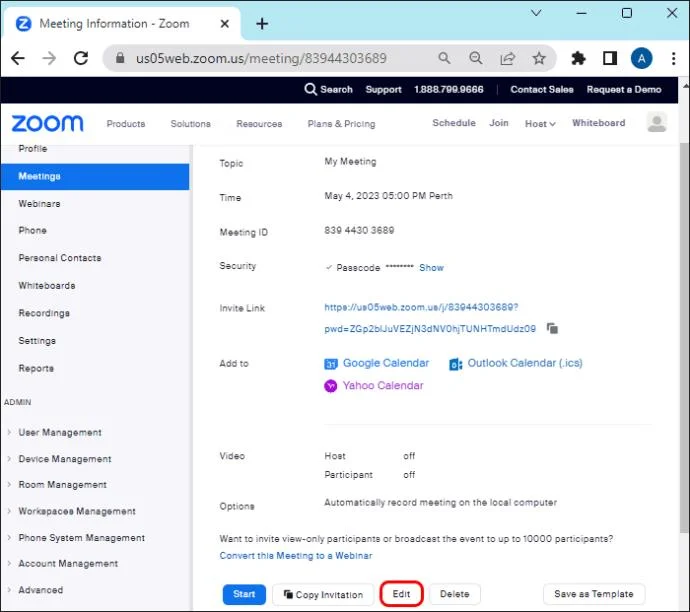Bookmark this page with the star icon
Image resolution: width=690 pixels, height=612 pixels.
(539, 59)
